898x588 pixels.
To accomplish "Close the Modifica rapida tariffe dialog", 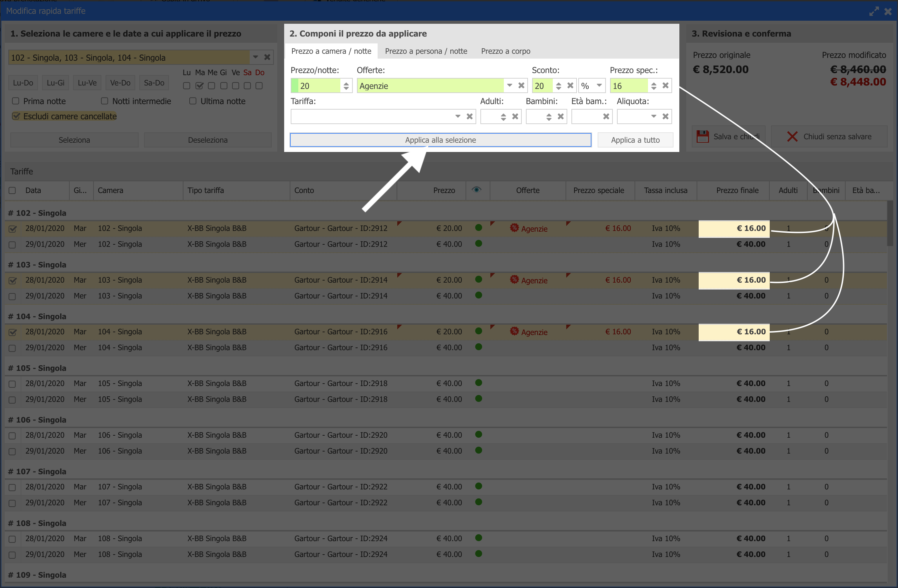I will pyautogui.click(x=888, y=11).
